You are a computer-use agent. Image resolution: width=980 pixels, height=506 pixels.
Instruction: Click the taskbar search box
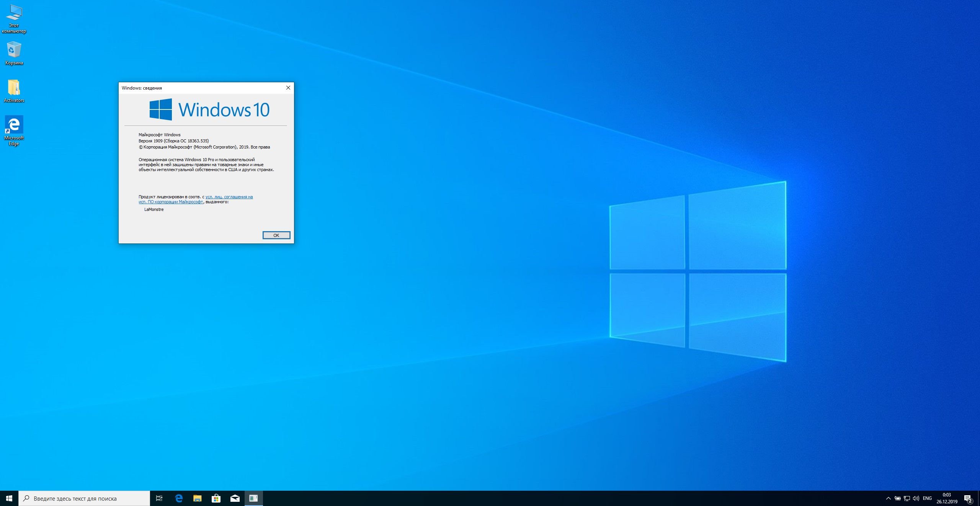coord(84,498)
